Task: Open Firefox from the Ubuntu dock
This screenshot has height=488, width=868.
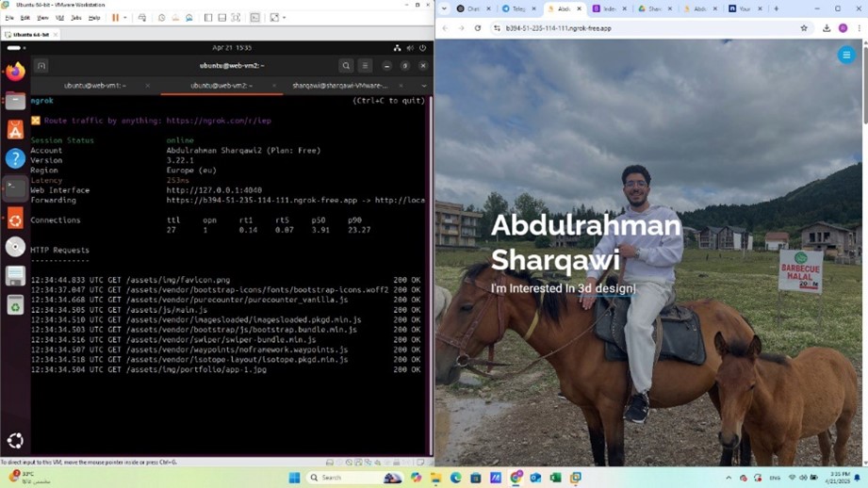Action: pos(15,72)
